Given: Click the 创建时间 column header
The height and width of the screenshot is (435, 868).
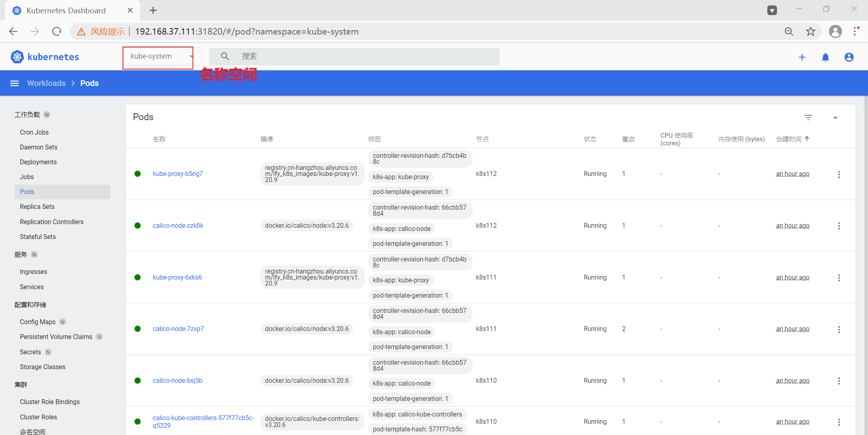Looking at the screenshot, I should point(788,139).
